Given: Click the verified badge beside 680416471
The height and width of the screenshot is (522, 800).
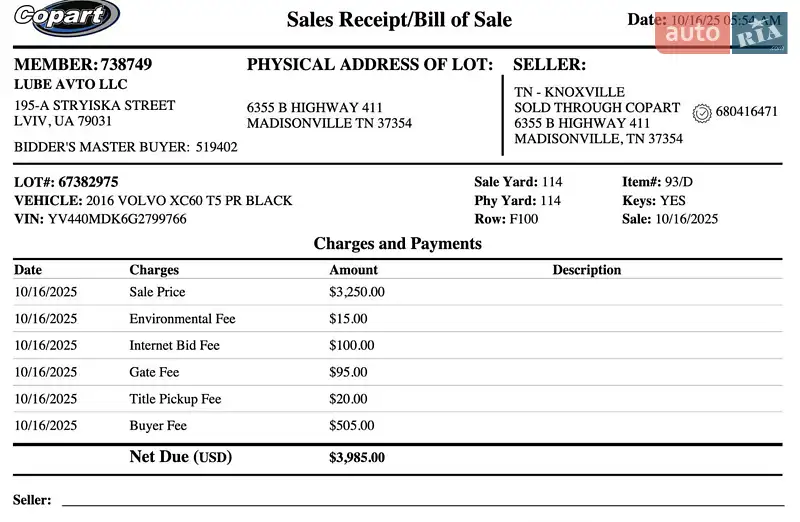Looking at the screenshot, I should [x=701, y=112].
